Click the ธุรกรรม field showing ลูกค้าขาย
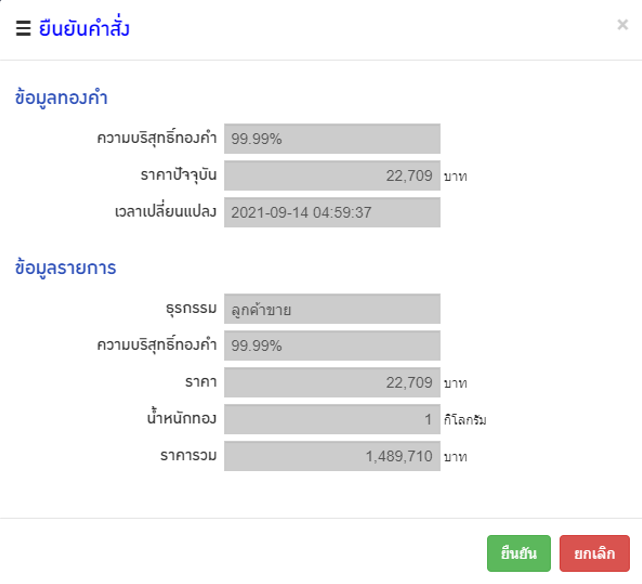This screenshot has width=642, height=584. [x=332, y=309]
